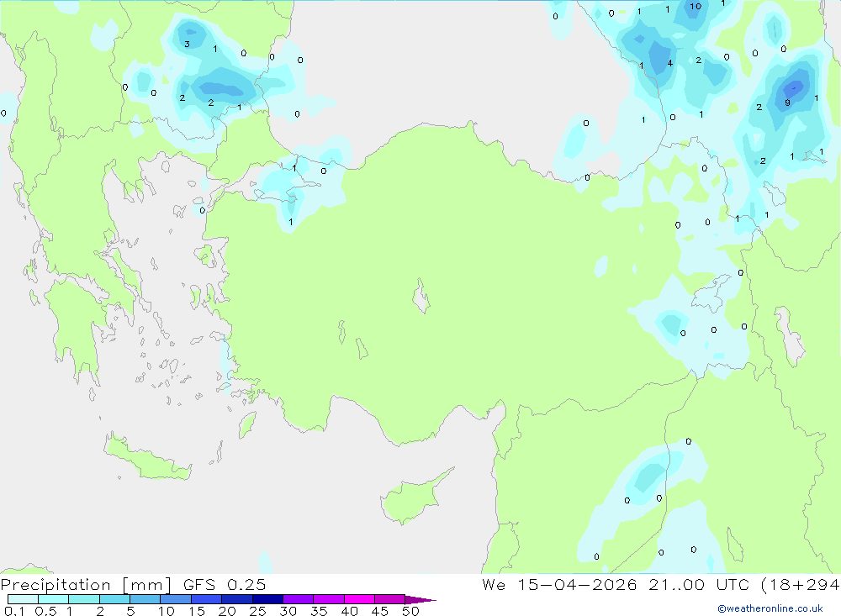
Task: Click the 'Precipitation [mm]' title text
Action: tap(86, 585)
